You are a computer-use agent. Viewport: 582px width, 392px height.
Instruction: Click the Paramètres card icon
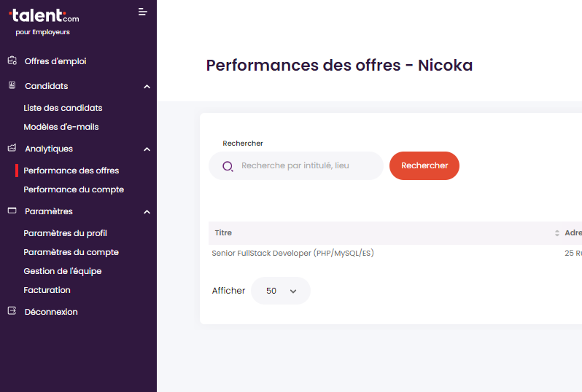(x=12, y=211)
